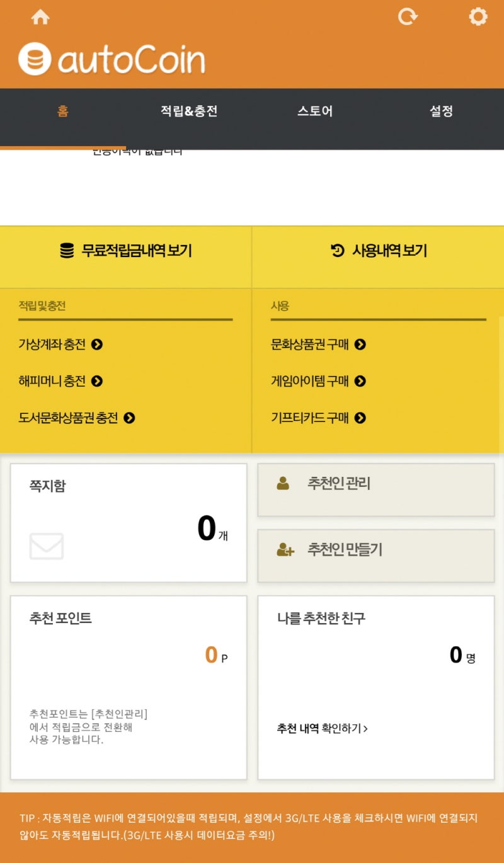Click the 사용내역 보기 button

(x=377, y=249)
